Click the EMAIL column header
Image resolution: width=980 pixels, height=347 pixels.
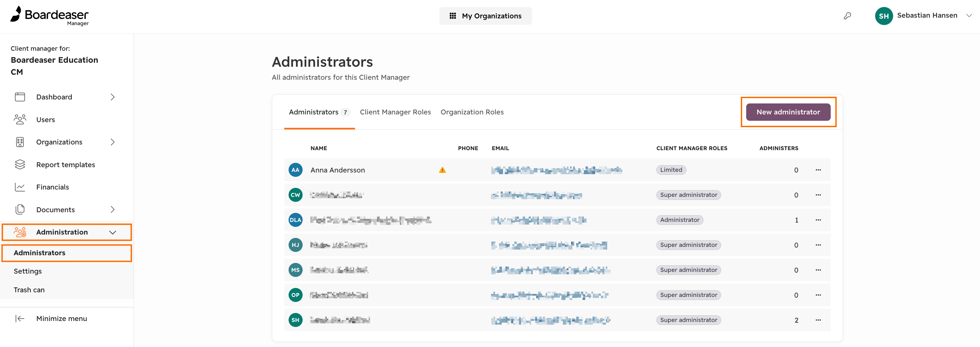(x=500, y=148)
